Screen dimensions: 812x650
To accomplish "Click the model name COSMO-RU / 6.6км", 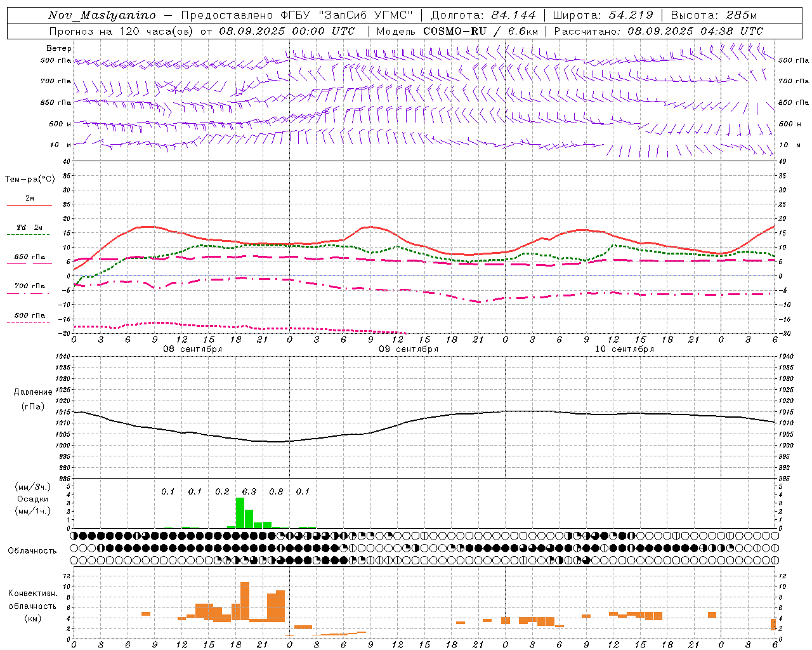I will [480, 31].
